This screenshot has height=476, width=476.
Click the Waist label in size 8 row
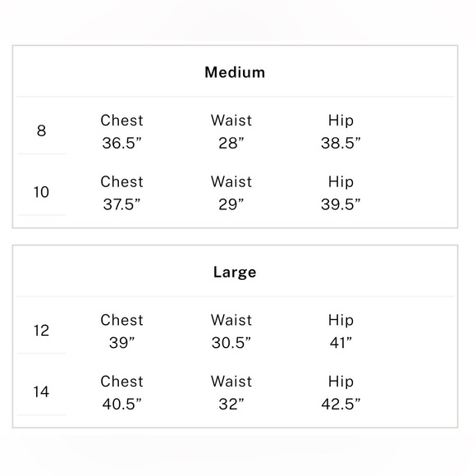pos(231,121)
